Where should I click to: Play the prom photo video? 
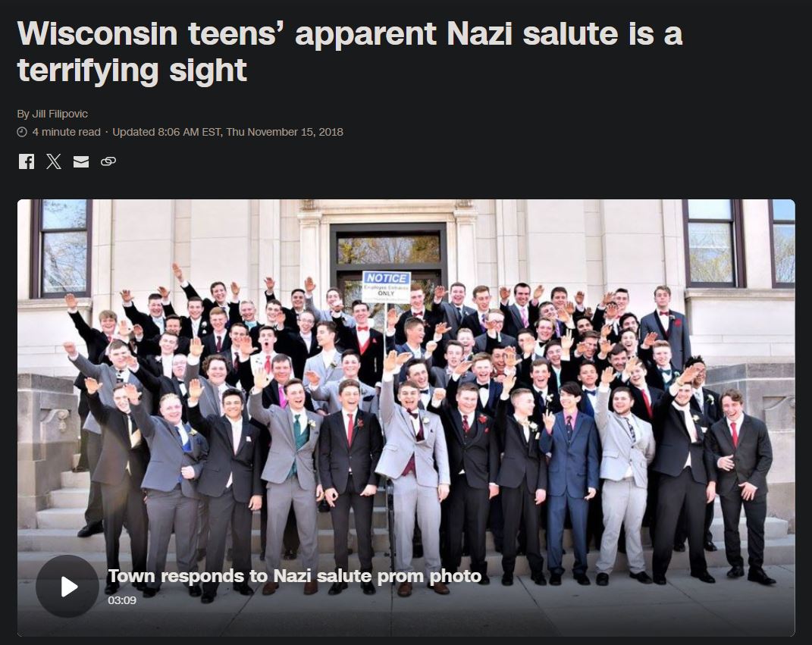pyautogui.click(x=67, y=586)
